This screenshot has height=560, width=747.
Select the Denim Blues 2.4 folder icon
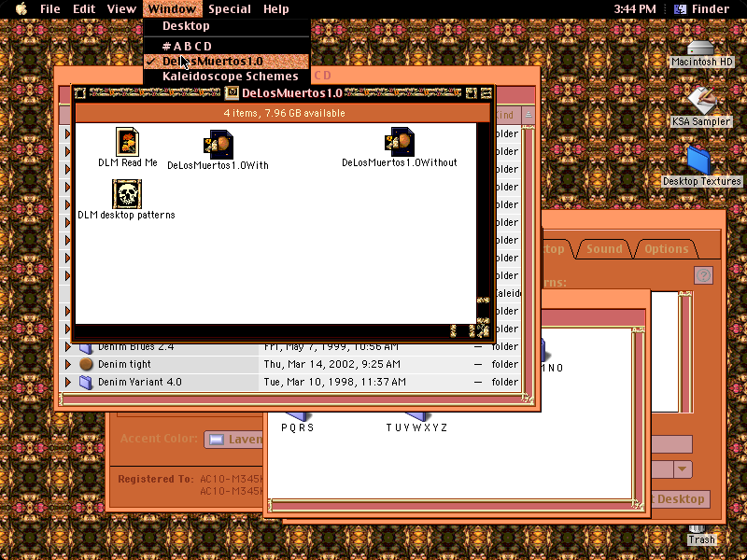86,347
